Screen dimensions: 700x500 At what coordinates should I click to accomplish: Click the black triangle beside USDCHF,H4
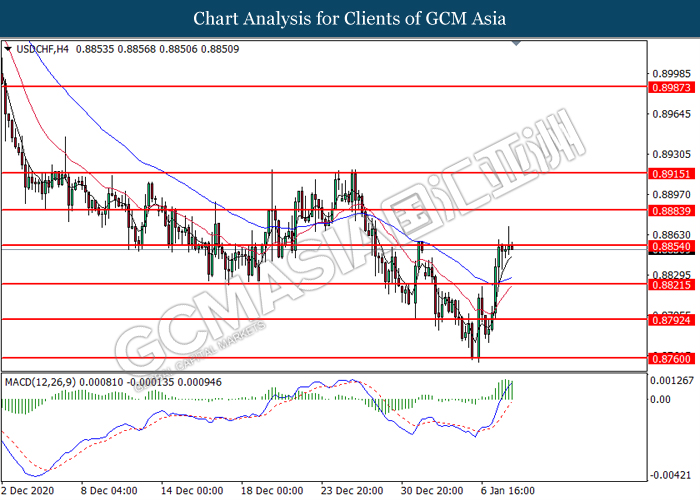pyautogui.click(x=8, y=49)
